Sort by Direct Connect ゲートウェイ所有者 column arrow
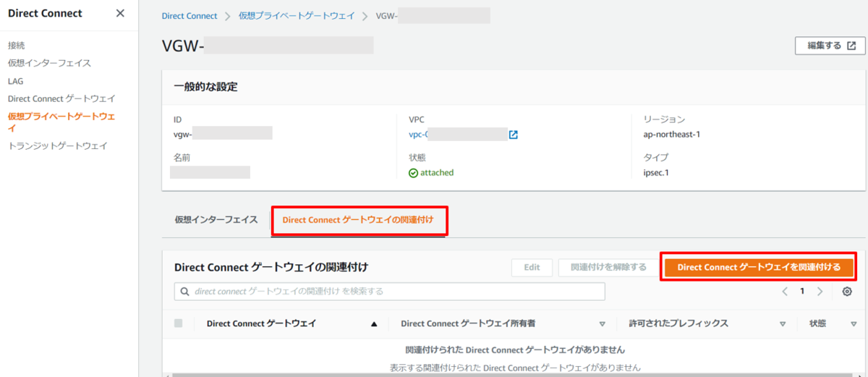This screenshot has width=868, height=377. click(602, 324)
